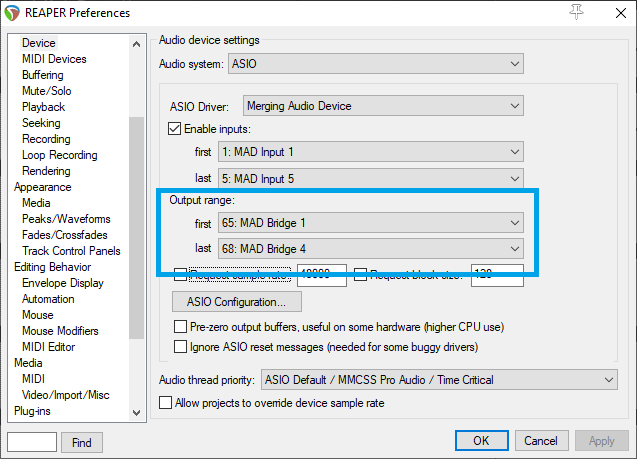Screen dimensions: 637x459
Task: Enable Pre-zero output buffers option
Action: pyautogui.click(x=180, y=327)
